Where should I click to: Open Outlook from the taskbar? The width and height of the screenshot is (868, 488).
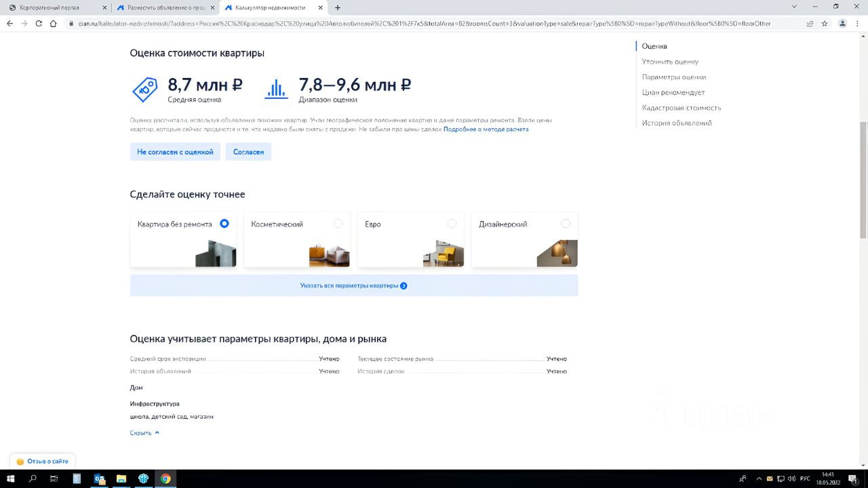pos(99,479)
